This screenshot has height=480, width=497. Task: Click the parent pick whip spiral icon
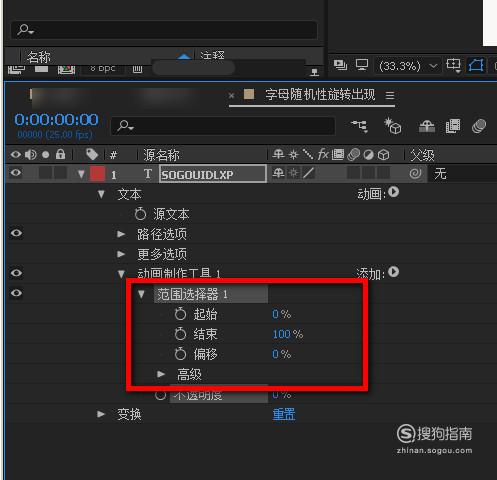click(415, 174)
